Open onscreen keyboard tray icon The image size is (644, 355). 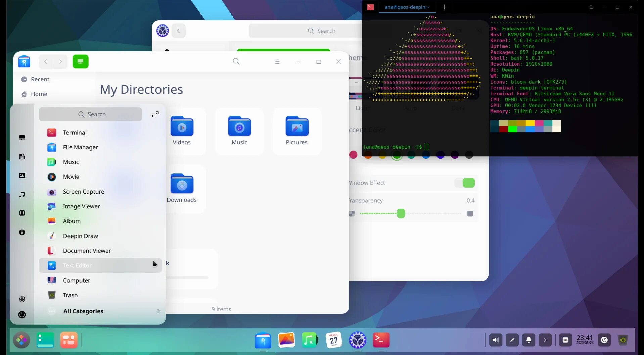[565, 340]
